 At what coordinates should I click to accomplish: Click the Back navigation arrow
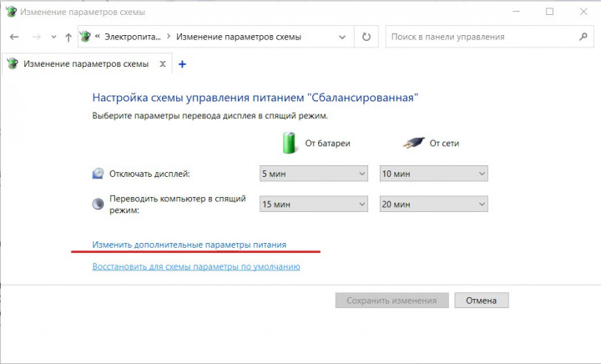point(14,38)
